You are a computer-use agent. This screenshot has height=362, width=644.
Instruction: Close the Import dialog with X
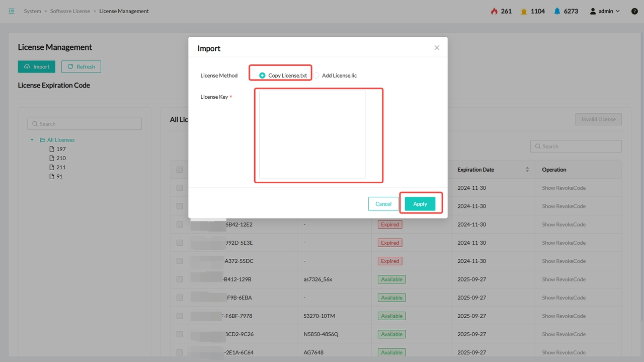[x=437, y=48]
